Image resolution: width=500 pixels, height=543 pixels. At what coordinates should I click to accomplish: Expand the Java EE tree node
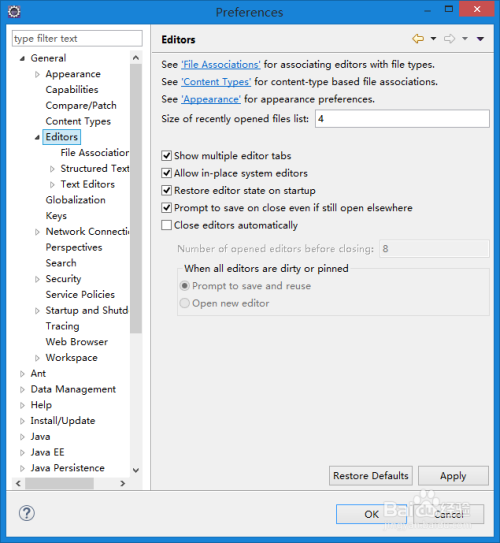(x=22, y=452)
